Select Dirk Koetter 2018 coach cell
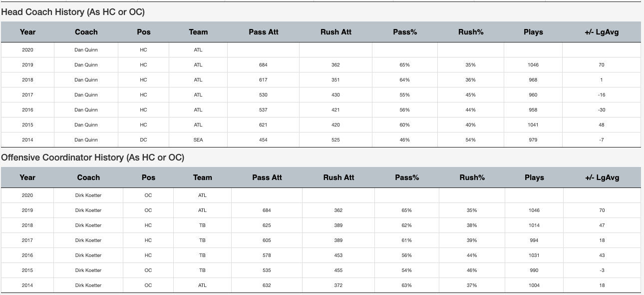644x295 pixels. pyautogui.click(x=88, y=225)
